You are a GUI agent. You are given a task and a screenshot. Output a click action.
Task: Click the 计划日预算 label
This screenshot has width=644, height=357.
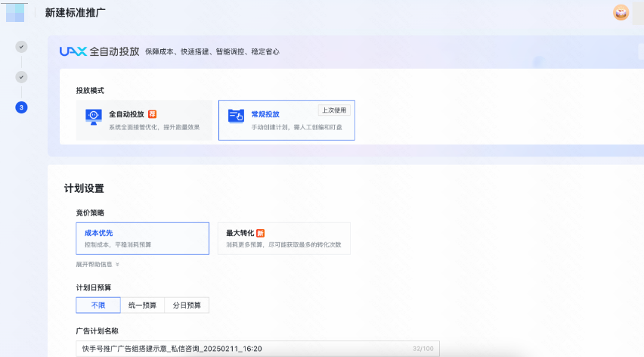[94, 287]
